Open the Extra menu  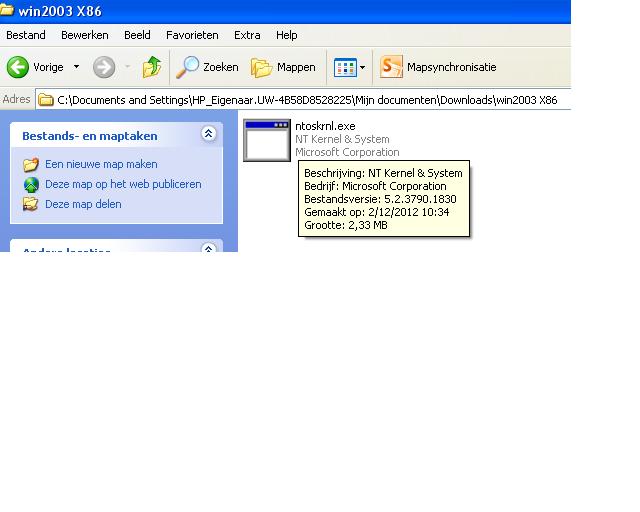tap(247, 35)
